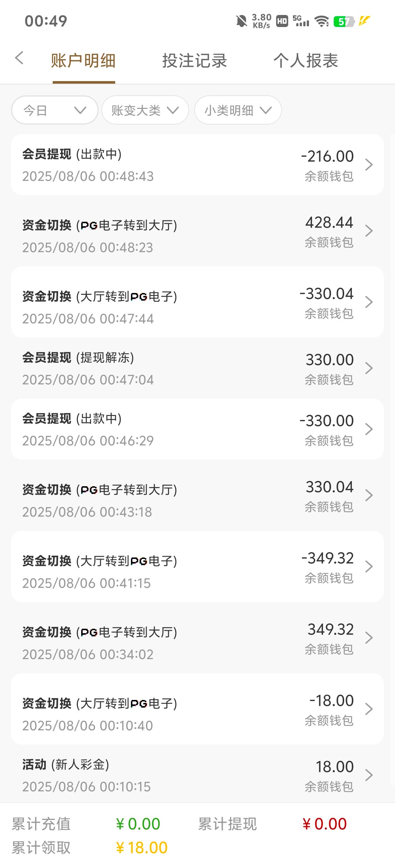Tap the back arrow icon
Image resolution: width=395 pixels, height=868 pixels.
19,58
